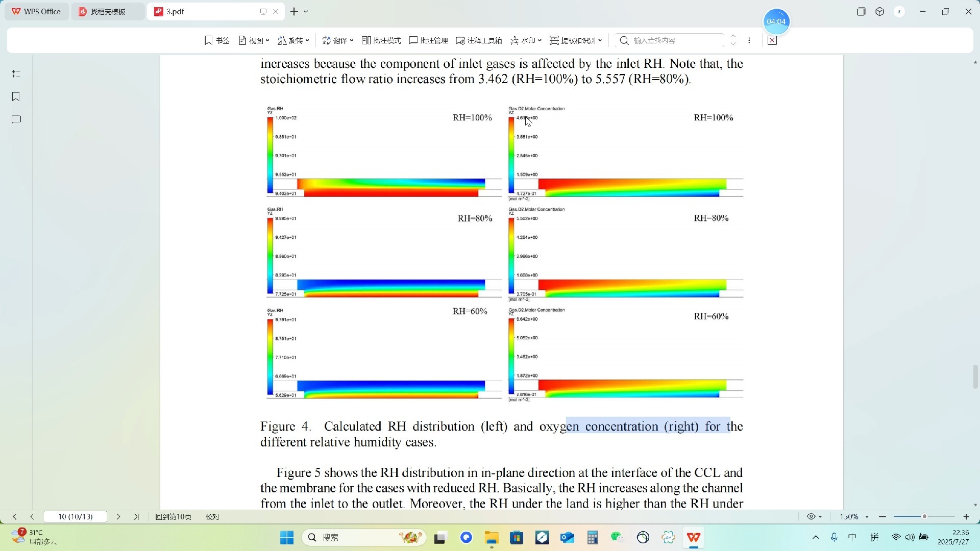Click the cube icon in the title bar
980x551 pixels.
pos(879,11)
